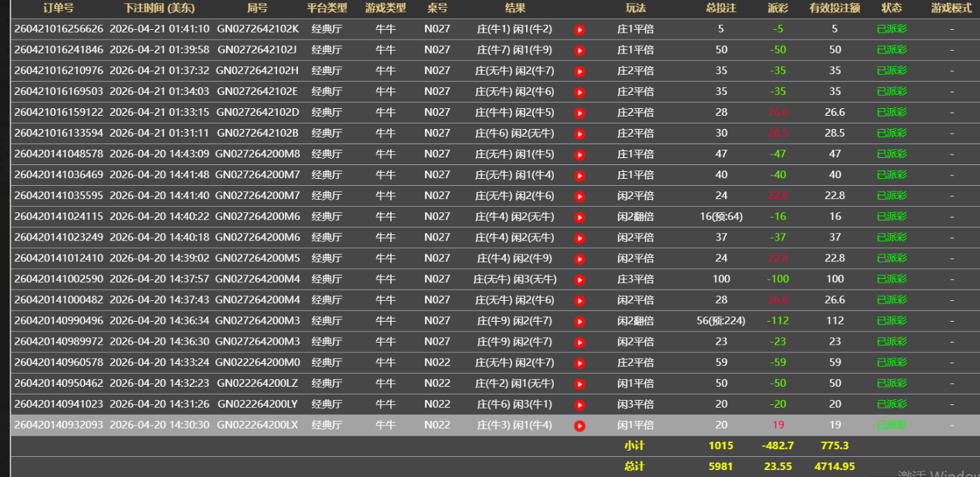
Task: Click the 订单号 column header
Action: tap(58, 8)
